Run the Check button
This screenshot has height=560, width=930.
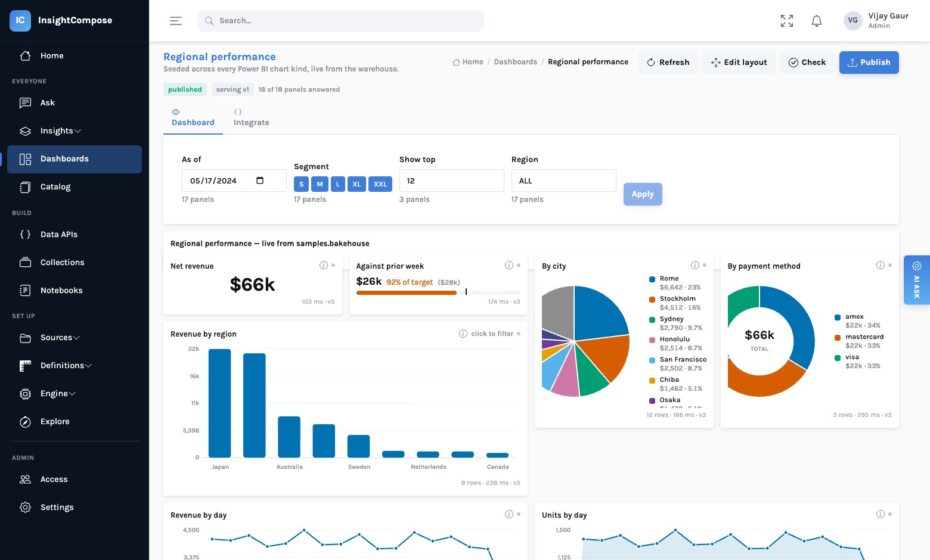pyautogui.click(x=807, y=63)
